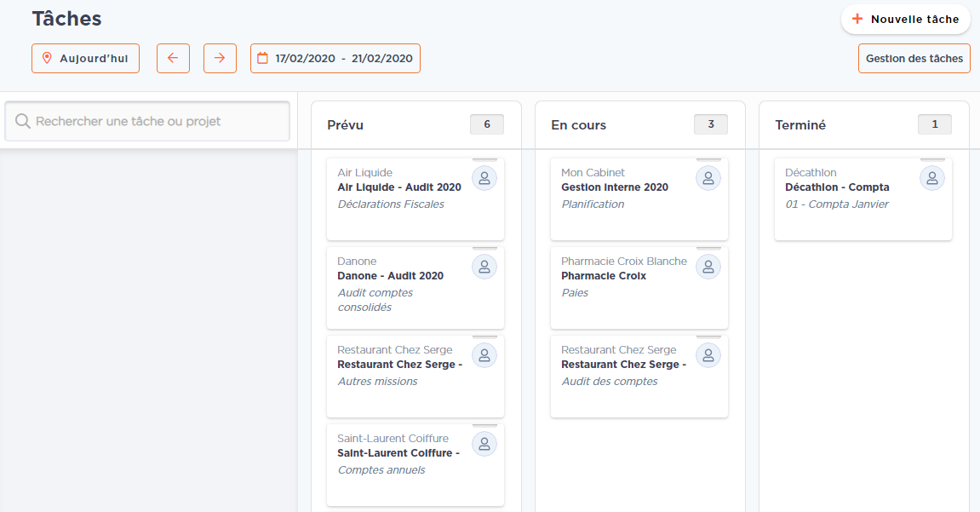
Task: Click the En cours count badge 3
Action: pos(711,124)
